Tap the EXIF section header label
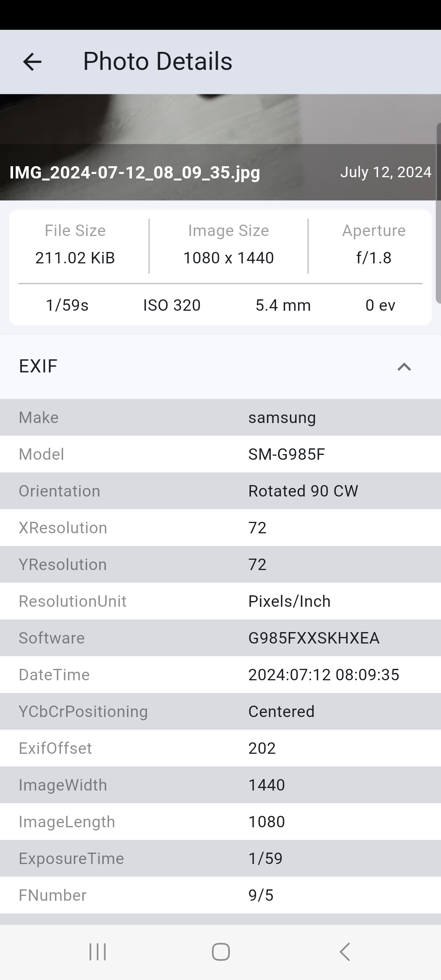Viewport: 441px width, 980px height. coord(38,366)
